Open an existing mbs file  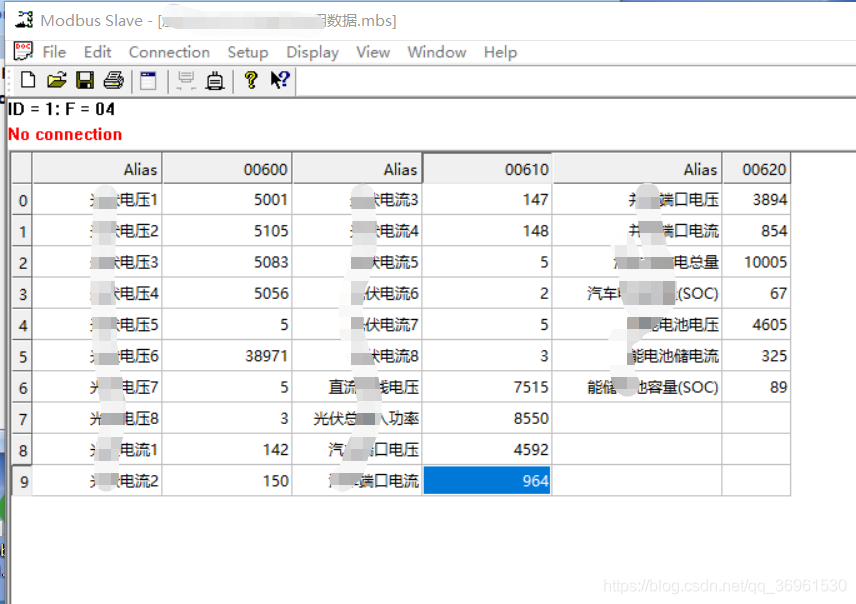56,81
